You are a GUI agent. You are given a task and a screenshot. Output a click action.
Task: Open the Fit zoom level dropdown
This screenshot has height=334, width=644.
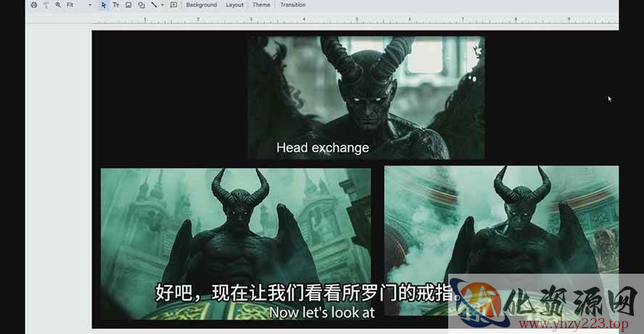tap(79, 5)
